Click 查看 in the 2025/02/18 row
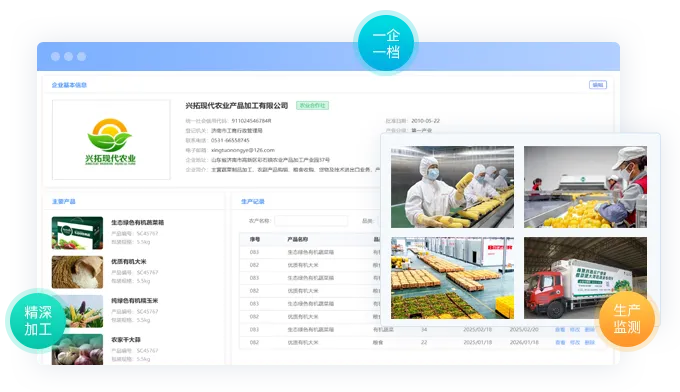This screenshot has width=680, height=392. 560,330
